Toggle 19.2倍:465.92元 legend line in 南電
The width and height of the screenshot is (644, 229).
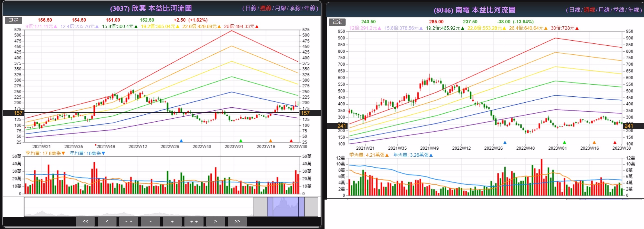tap(445, 28)
